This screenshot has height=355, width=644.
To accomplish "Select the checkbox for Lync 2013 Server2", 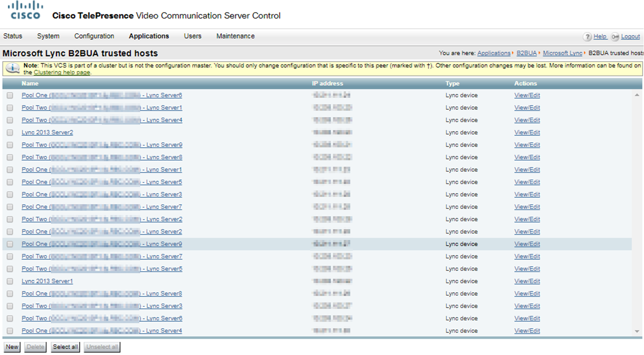I will coord(10,133).
